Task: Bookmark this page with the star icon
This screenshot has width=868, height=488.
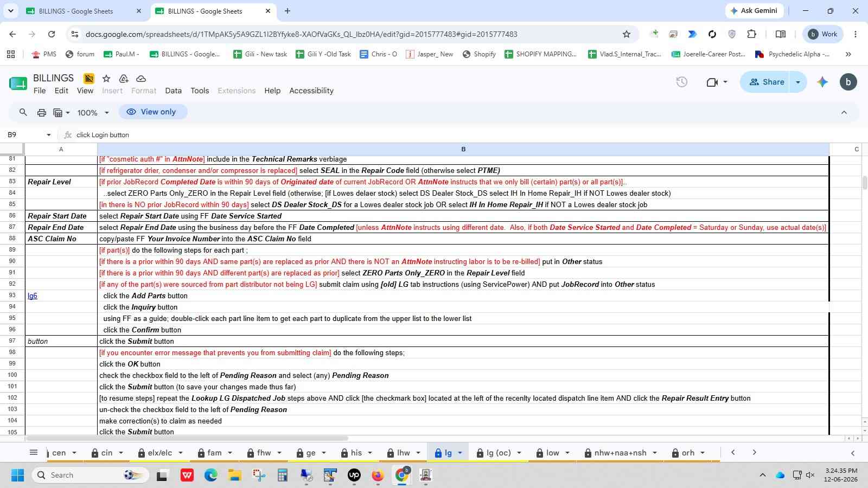Action: pos(627,34)
